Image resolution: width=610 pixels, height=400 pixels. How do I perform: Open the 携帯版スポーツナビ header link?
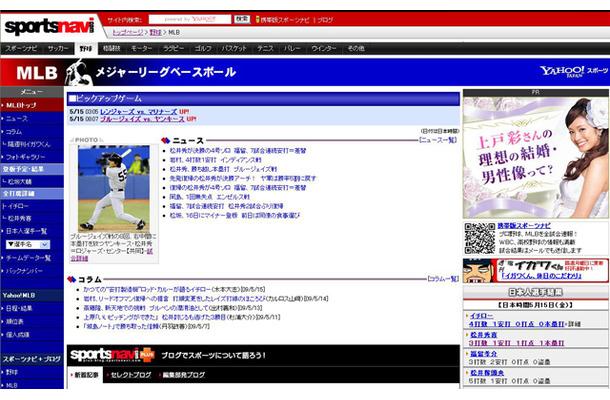(285, 19)
